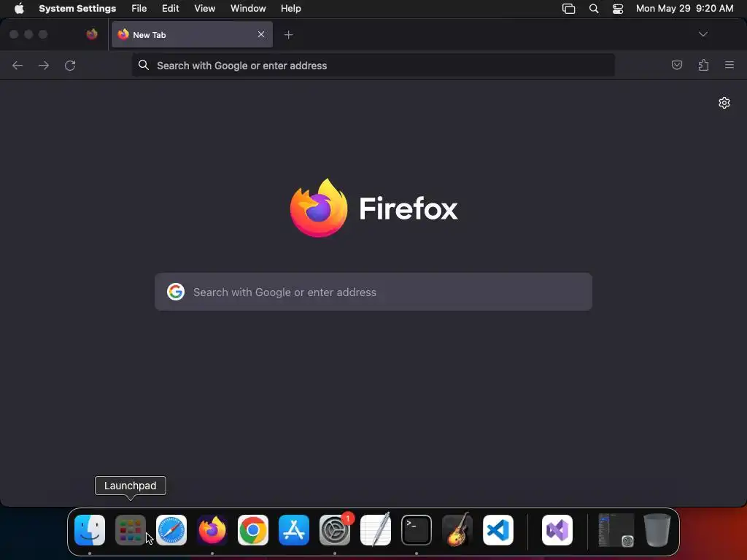Open the Save to Pocket button
The width and height of the screenshot is (747, 560).
(x=676, y=65)
